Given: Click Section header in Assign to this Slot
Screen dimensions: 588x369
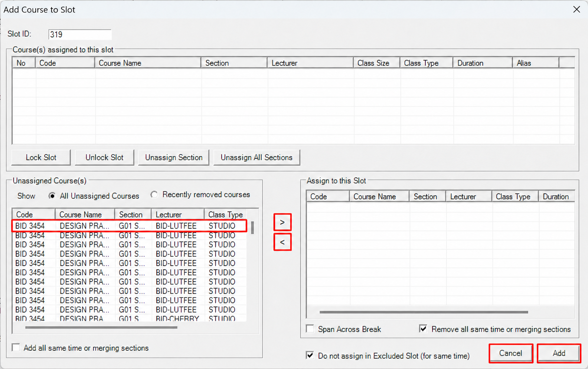Looking at the screenshot, I should point(428,197).
